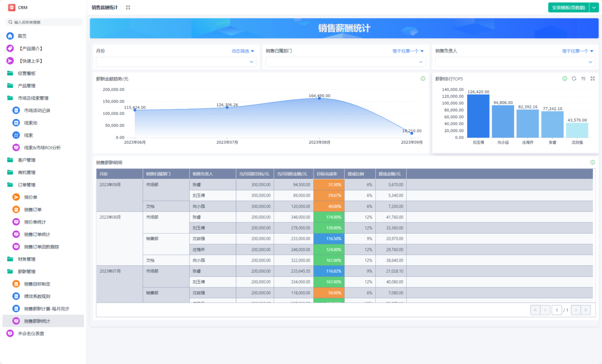Click fullscreen icon next to page title
Viewport: 602px width, 364px height.
(x=128, y=8)
